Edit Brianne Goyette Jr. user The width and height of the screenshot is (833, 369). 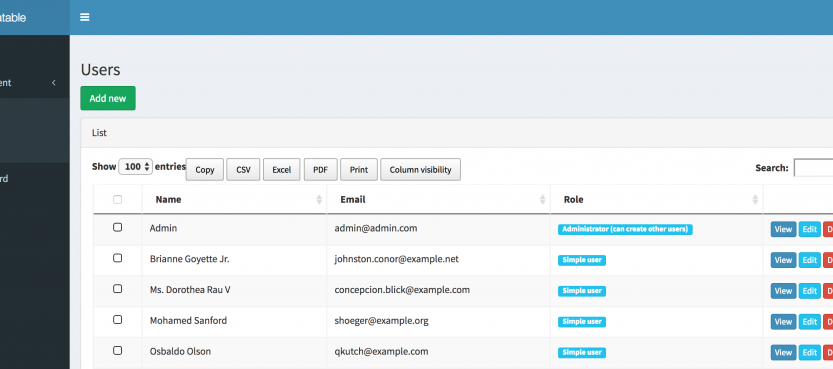pyautogui.click(x=809, y=260)
